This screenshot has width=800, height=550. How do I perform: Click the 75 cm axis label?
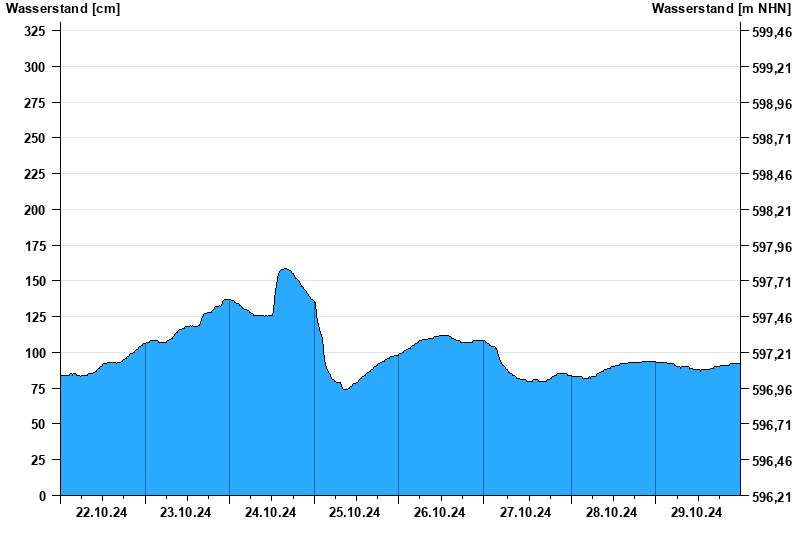pyautogui.click(x=38, y=389)
